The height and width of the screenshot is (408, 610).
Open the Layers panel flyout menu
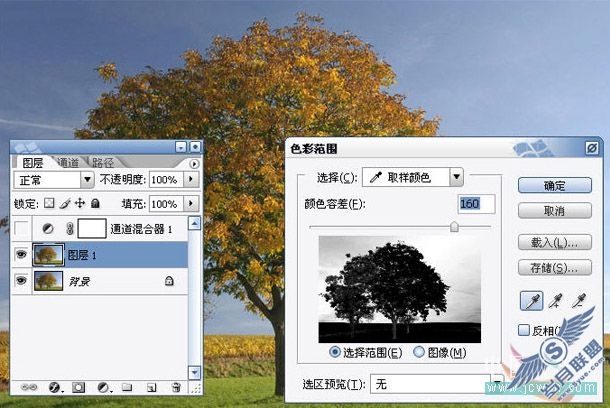194,164
